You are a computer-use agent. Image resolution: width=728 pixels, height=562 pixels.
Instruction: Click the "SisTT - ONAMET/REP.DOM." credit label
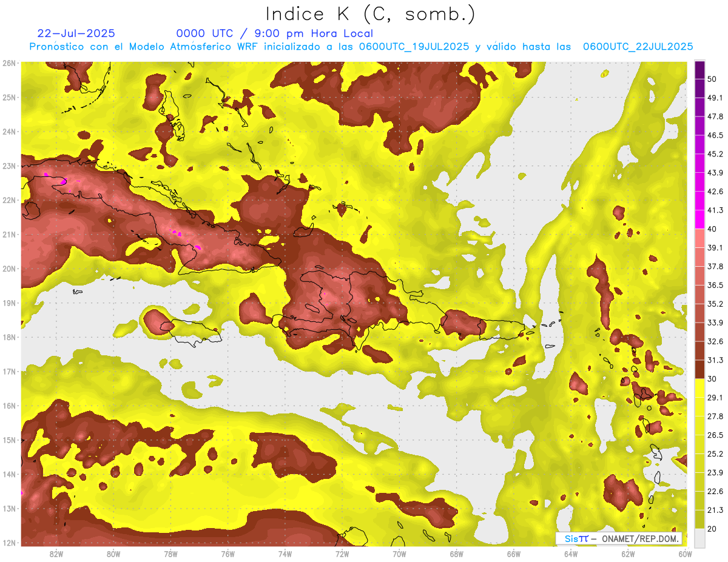(x=619, y=538)
